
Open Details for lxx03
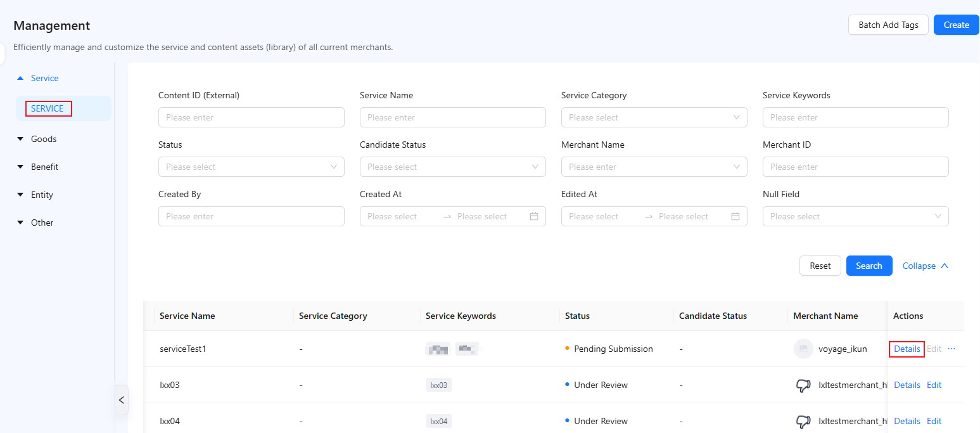(x=907, y=385)
